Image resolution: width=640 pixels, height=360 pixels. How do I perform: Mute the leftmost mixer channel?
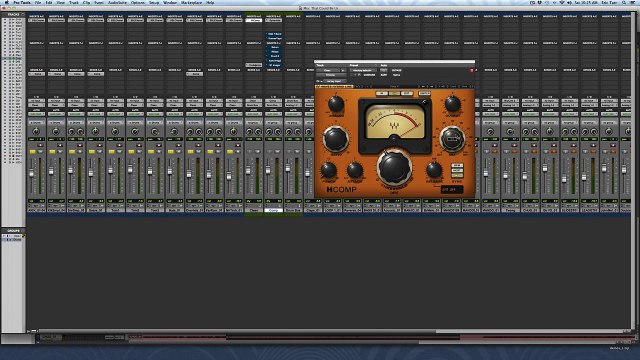pyautogui.click(x=41, y=151)
